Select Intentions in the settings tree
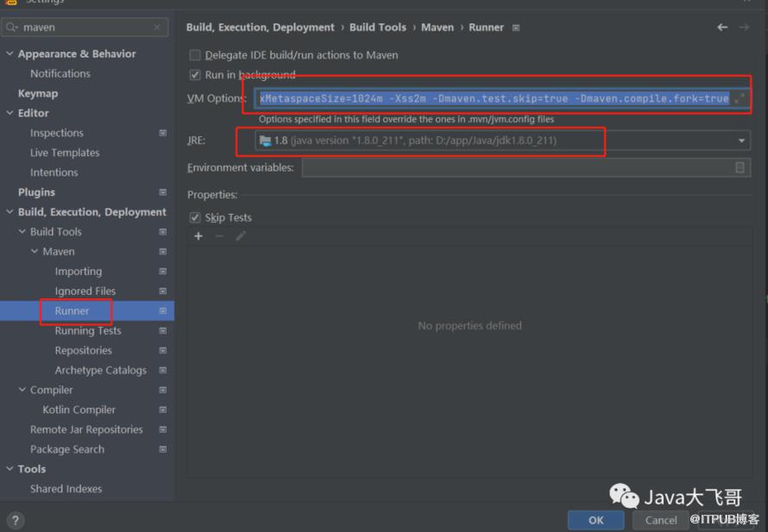This screenshot has height=532, width=768. coord(54,172)
